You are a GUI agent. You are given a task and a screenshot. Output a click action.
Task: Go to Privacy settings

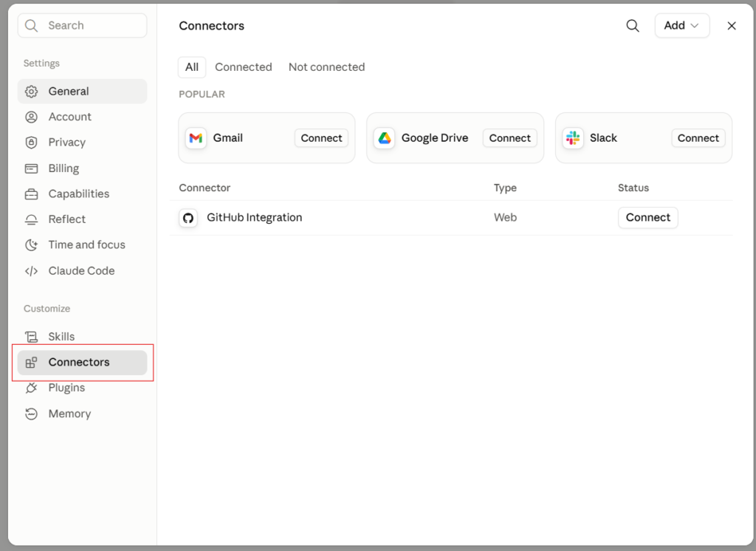coord(83,143)
